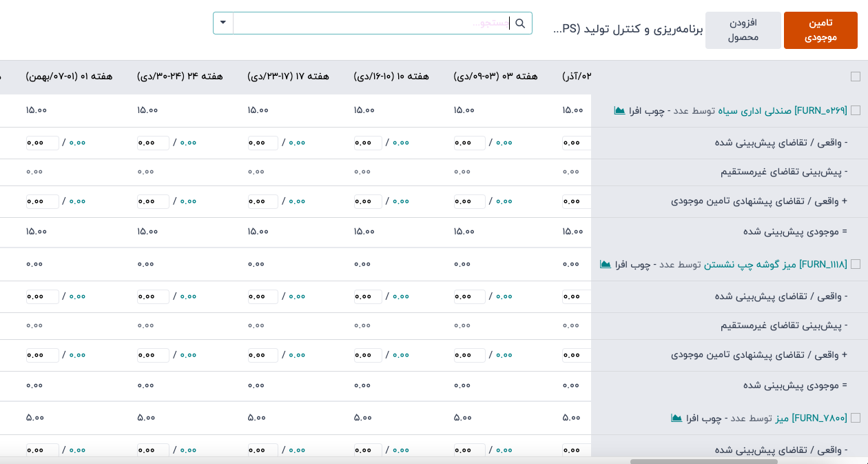Select the FURN_1118 product row checkbox
The width and height of the screenshot is (868, 464).
click(x=856, y=264)
